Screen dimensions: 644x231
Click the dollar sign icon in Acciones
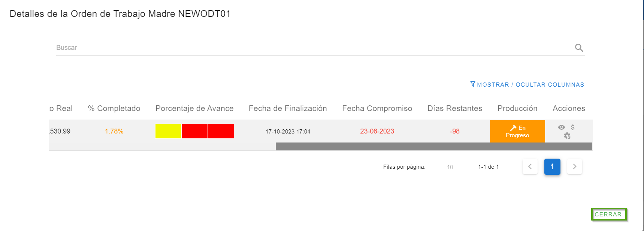572,127
